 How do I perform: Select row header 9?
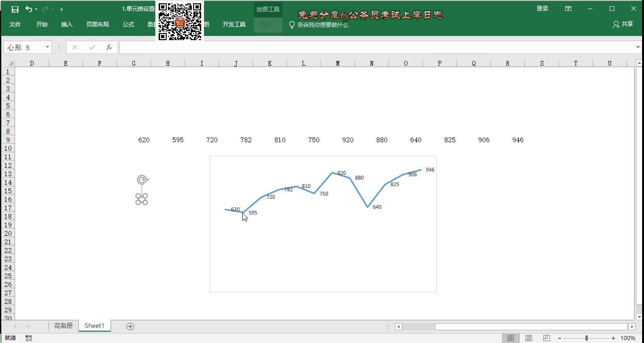click(8, 140)
